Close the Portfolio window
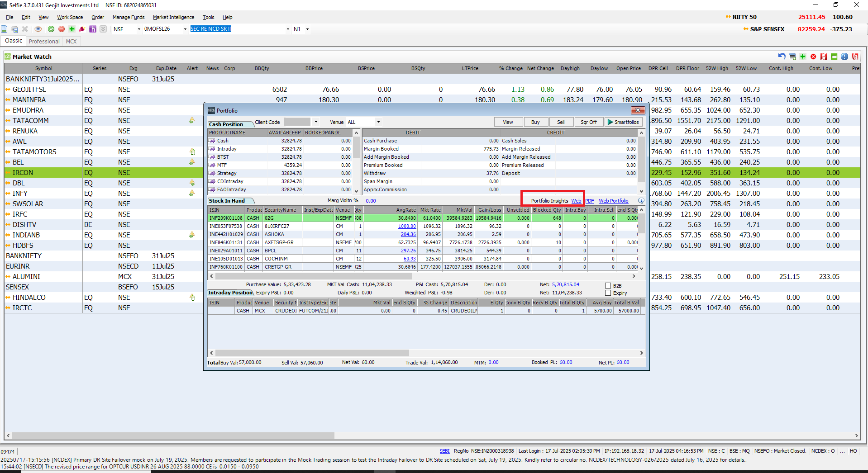This screenshot has width=868, height=473. tap(638, 110)
